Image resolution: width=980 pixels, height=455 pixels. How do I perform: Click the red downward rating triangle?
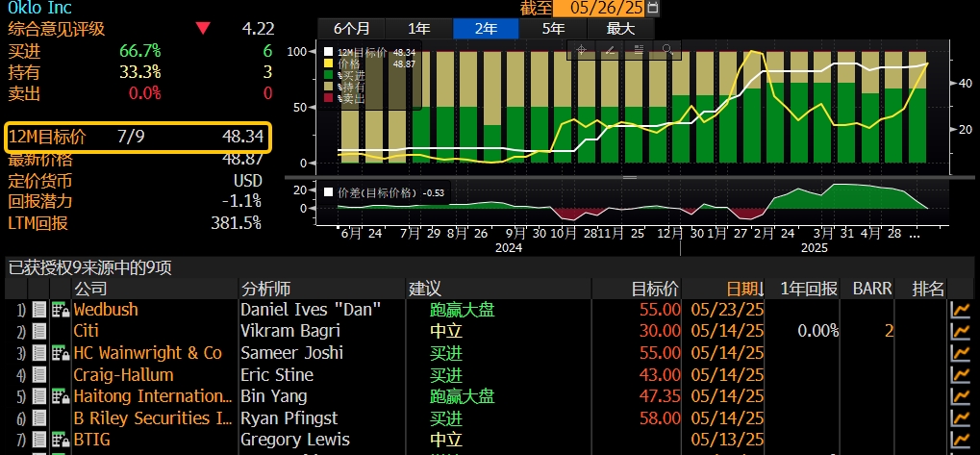pyautogui.click(x=203, y=28)
